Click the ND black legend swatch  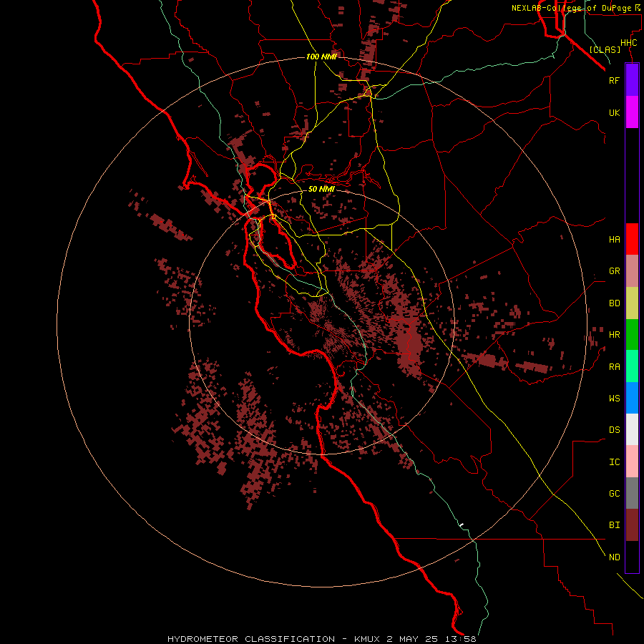(632, 557)
